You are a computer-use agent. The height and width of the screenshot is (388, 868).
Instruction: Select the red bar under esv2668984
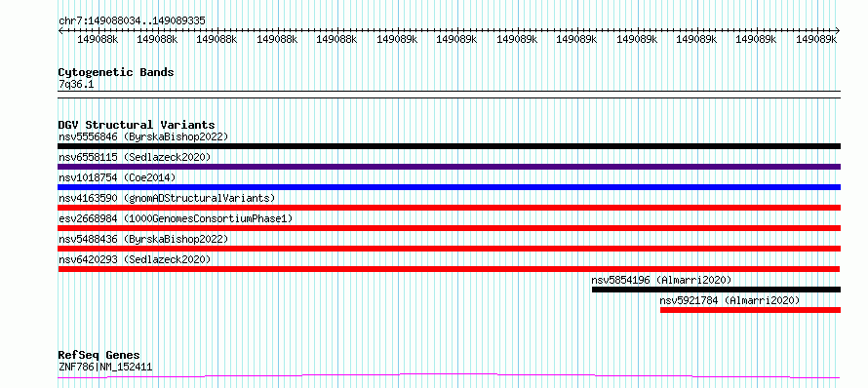coord(449,228)
